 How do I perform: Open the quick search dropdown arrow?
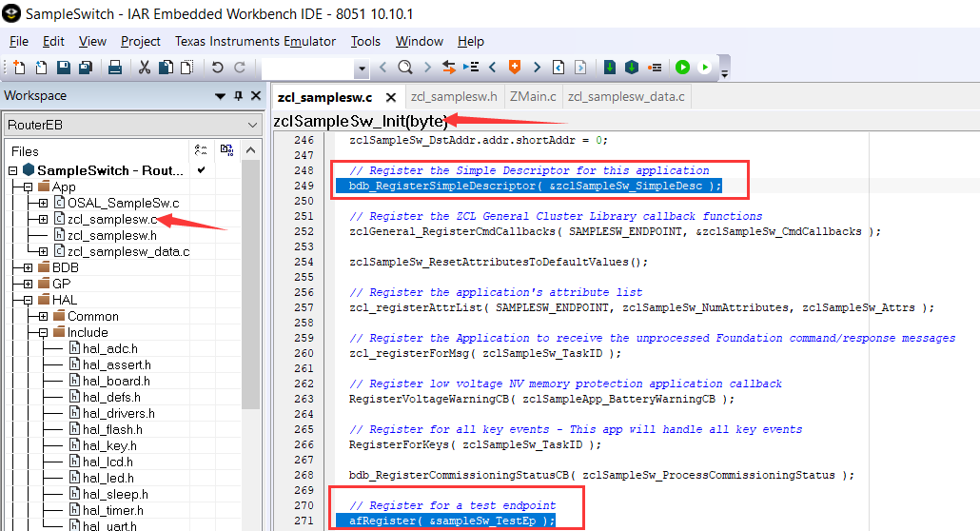[x=362, y=69]
